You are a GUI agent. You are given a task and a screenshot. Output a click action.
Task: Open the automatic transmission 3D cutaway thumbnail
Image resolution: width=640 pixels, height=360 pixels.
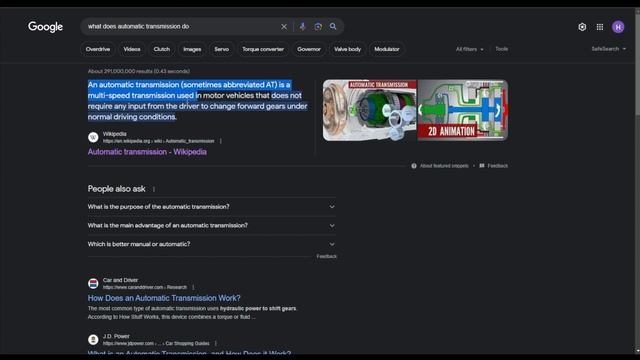click(x=370, y=110)
